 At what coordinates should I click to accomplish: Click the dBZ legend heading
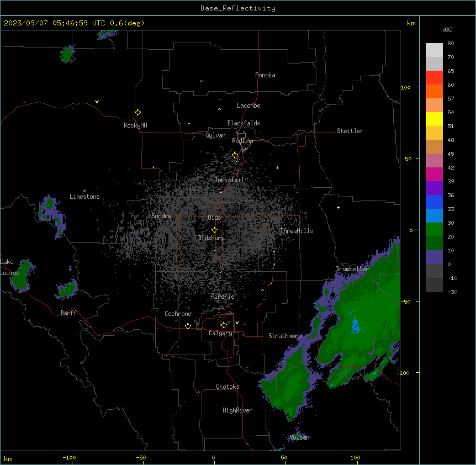click(x=447, y=29)
